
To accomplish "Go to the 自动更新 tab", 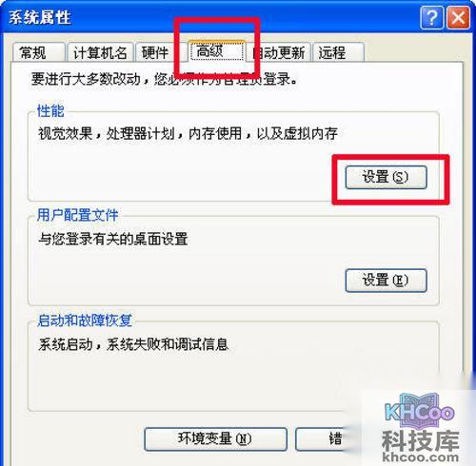I will point(279,52).
